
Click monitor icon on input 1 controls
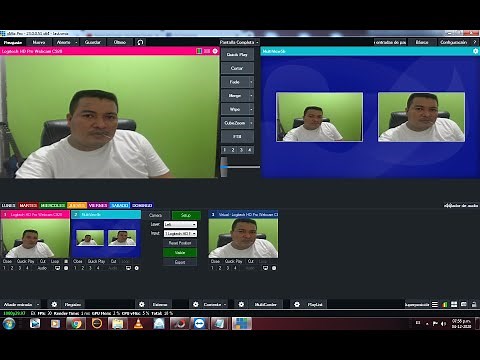(x=57, y=268)
